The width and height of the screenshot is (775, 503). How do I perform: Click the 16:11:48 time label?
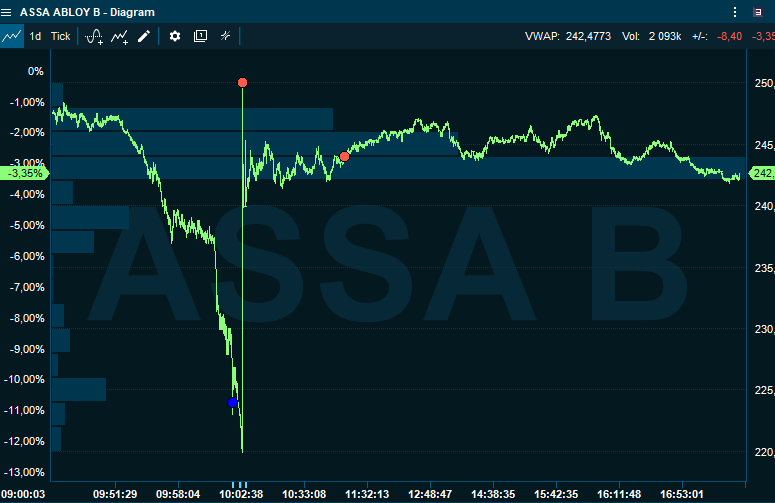(x=619, y=494)
